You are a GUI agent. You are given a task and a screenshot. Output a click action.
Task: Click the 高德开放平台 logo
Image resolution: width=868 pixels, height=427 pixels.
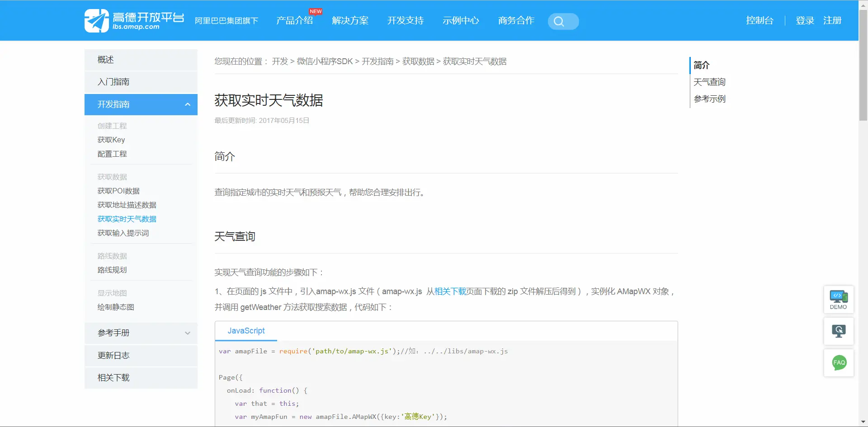[x=134, y=21]
